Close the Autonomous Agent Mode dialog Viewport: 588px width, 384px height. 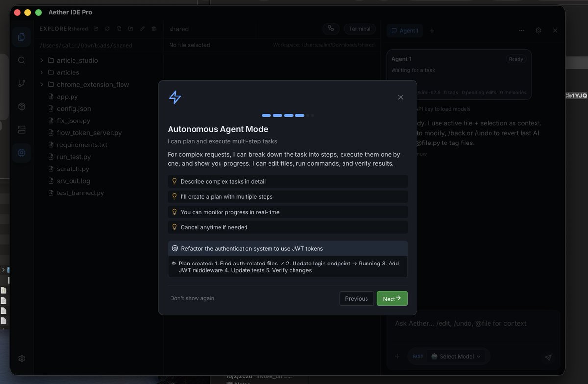coord(401,97)
